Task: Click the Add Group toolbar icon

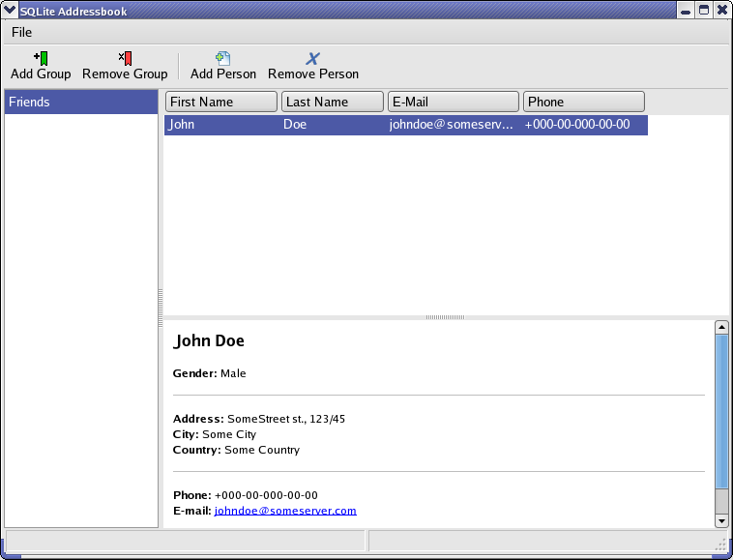Action: click(41, 58)
